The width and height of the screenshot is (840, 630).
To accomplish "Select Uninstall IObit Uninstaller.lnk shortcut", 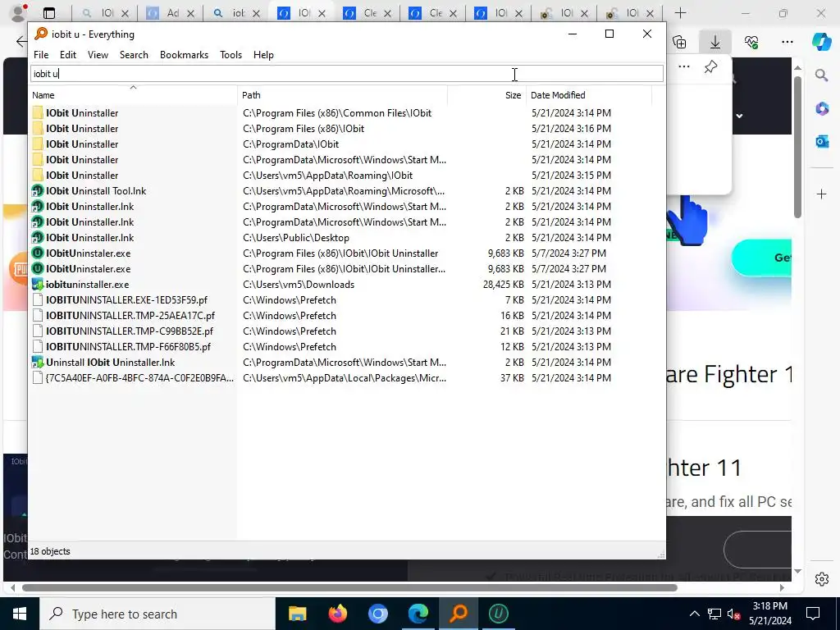I will coord(111,362).
